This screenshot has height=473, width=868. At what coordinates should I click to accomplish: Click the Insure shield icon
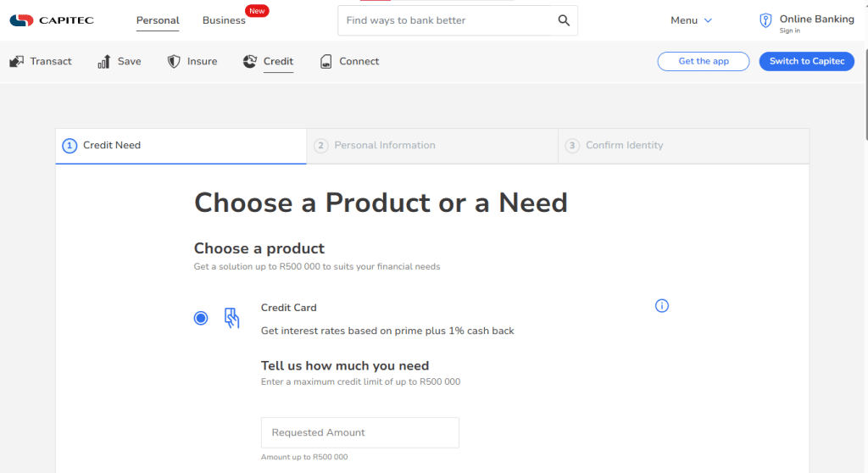click(x=174, y=62)
